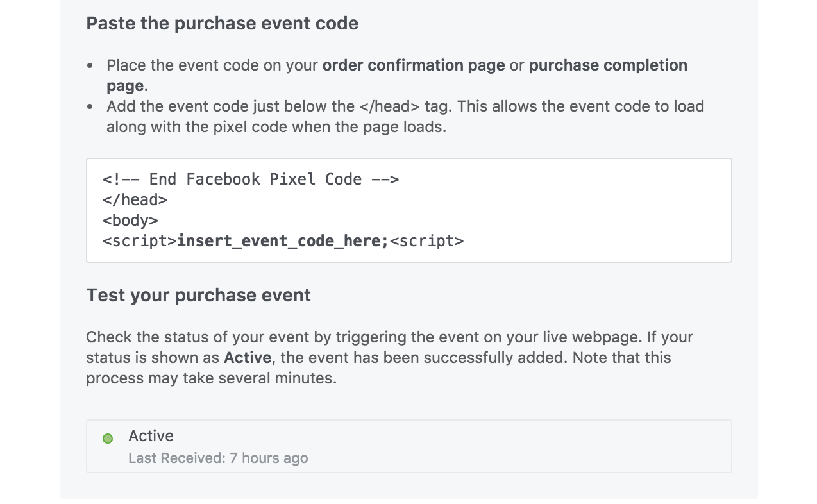Image resolution: width=817 pixels, height=504 pixels.
Task: Click the process may take several minutes text
Action: [211, 378]
